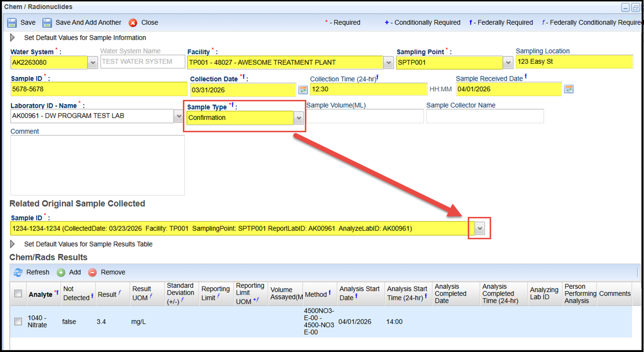Screen dimensions: 644x352
Task: Expand Set Default Values for Sample Results Table
Action: point(12,244)
